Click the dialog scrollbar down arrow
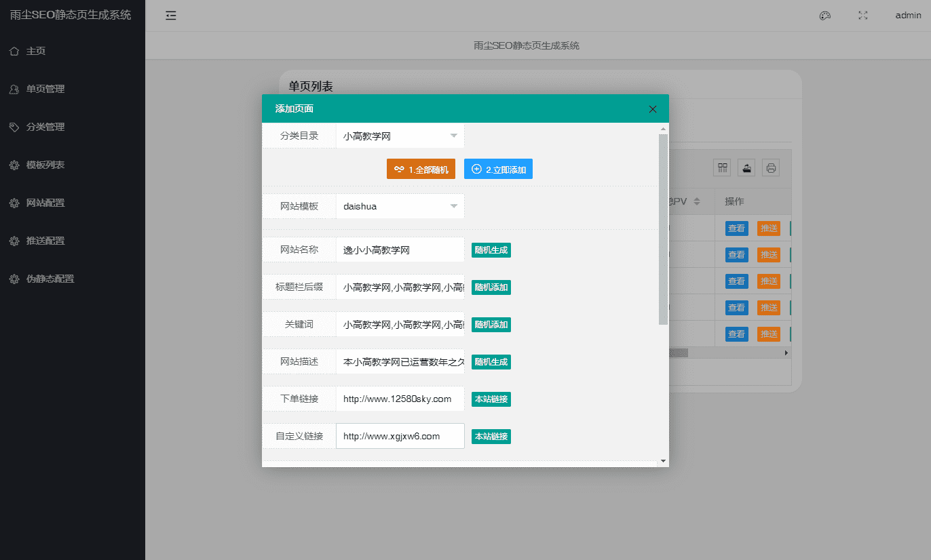This screenshot has width=931, height=560. [663, 461]
